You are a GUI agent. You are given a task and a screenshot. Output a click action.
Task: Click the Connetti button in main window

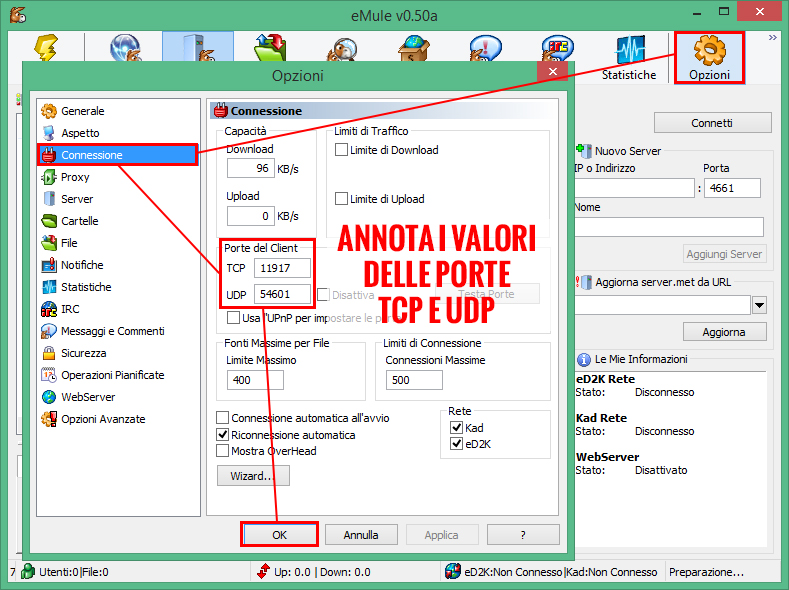tap(712, 123)
